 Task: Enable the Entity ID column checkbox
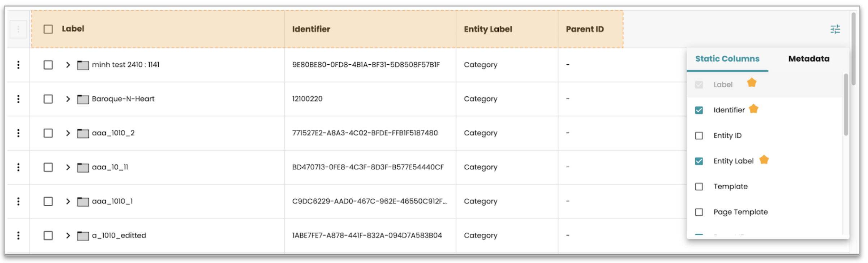coord(699,136)
